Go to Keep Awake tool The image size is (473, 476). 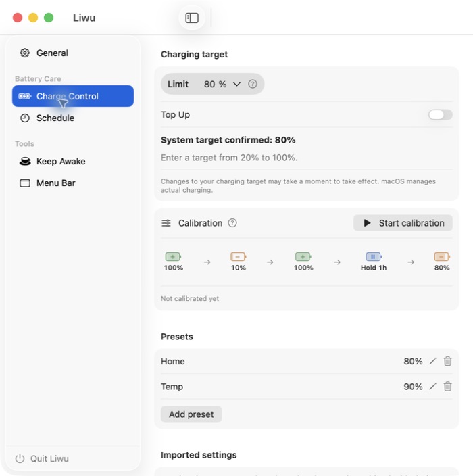[73, 161]
